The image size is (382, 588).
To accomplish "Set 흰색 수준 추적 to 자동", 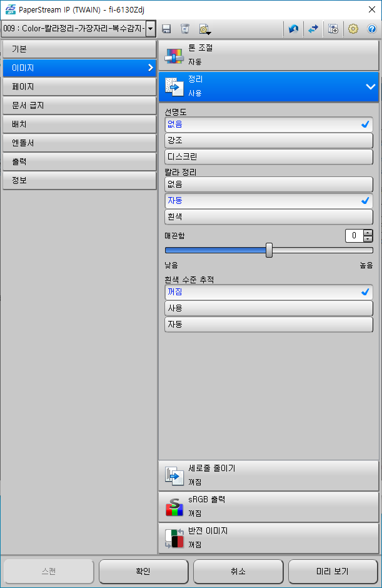I will [x=269, y=325].
